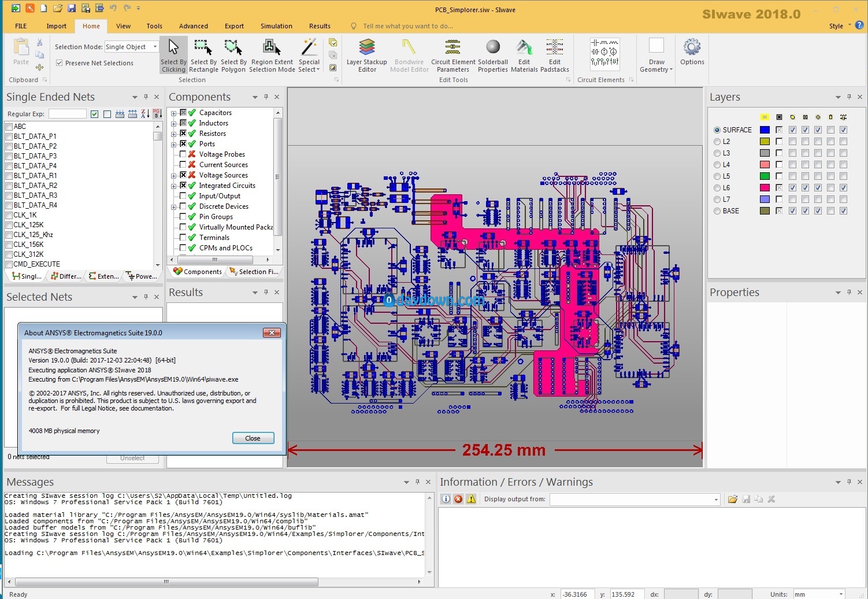Click the sort nets icon in Single Ended Nets
Screen dimensions: 868x599
coord(146,114)
